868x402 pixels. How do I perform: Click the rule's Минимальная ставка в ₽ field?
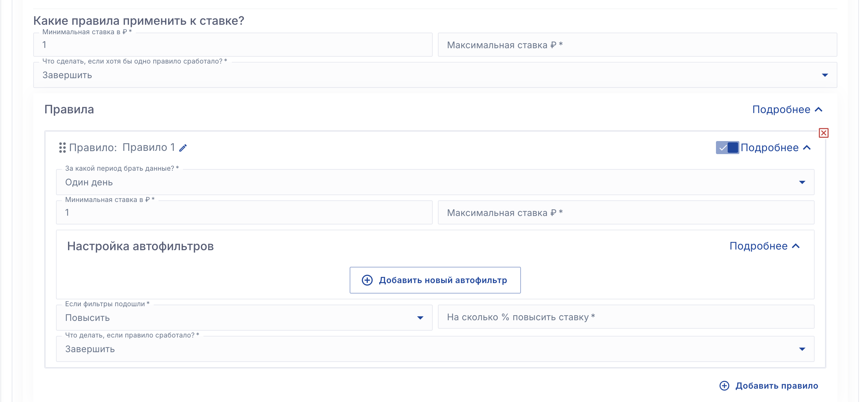tap(244, 212)
